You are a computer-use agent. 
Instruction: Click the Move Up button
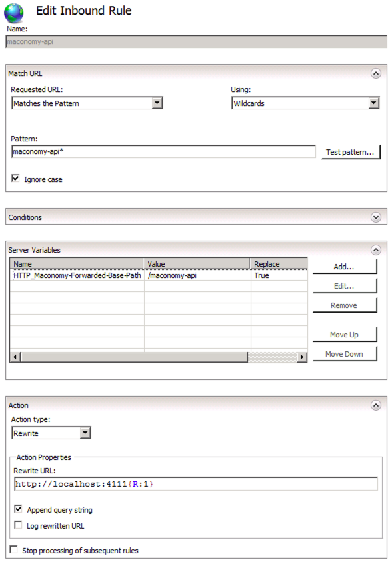tap(345, 335)
